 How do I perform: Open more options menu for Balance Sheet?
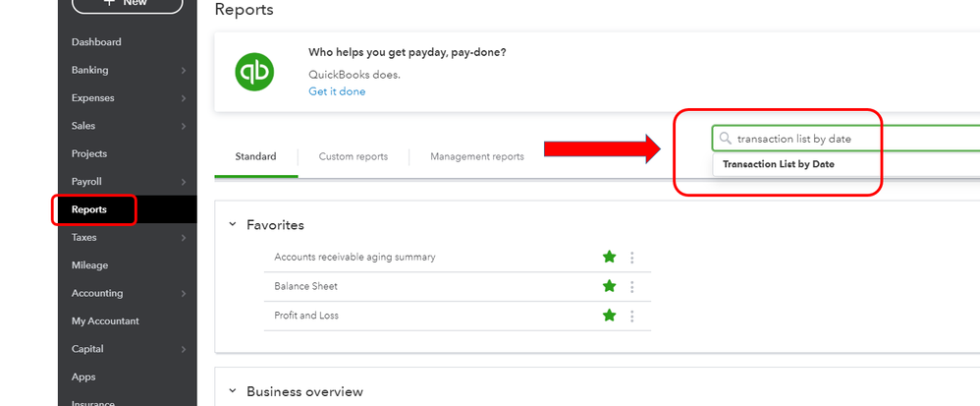click(x=631, y=286)
